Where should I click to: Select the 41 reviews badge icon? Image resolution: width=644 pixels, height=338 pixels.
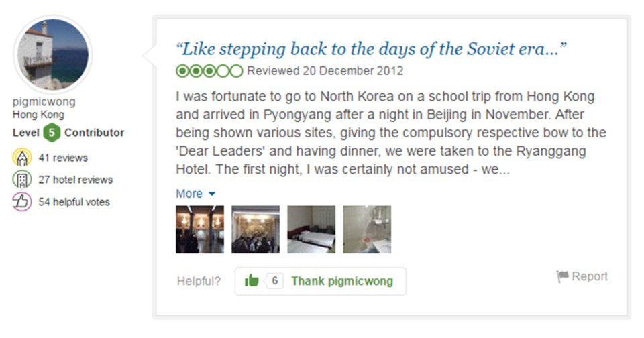[22, 158]
